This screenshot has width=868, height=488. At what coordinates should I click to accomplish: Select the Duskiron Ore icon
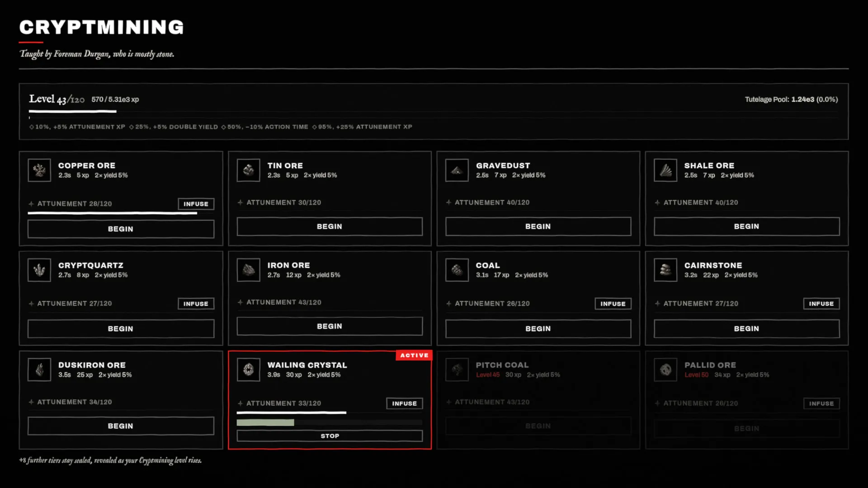(x=39, y=370)
